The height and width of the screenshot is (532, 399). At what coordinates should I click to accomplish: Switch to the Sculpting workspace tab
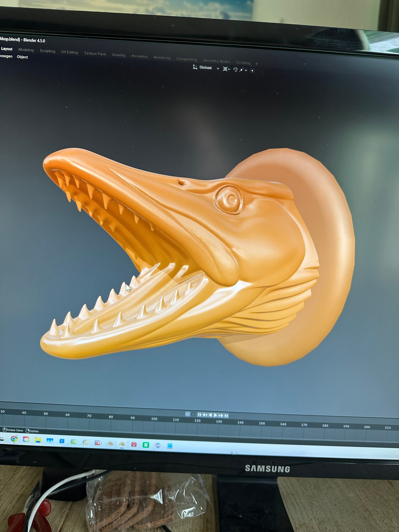tap(47, 51)
